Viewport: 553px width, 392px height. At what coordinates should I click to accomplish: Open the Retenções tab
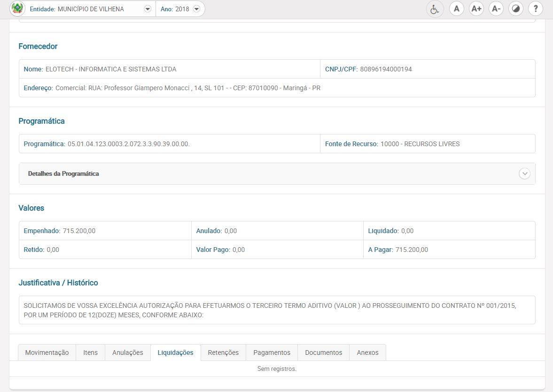(223, 353)
